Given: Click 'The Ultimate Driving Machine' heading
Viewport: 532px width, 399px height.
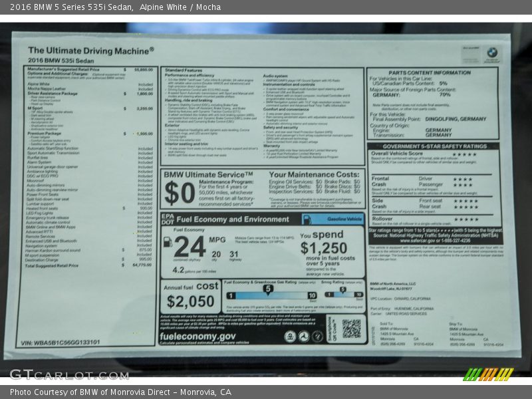Looking at the screenshot, I should pyautogui.click(x=91, y=51).
